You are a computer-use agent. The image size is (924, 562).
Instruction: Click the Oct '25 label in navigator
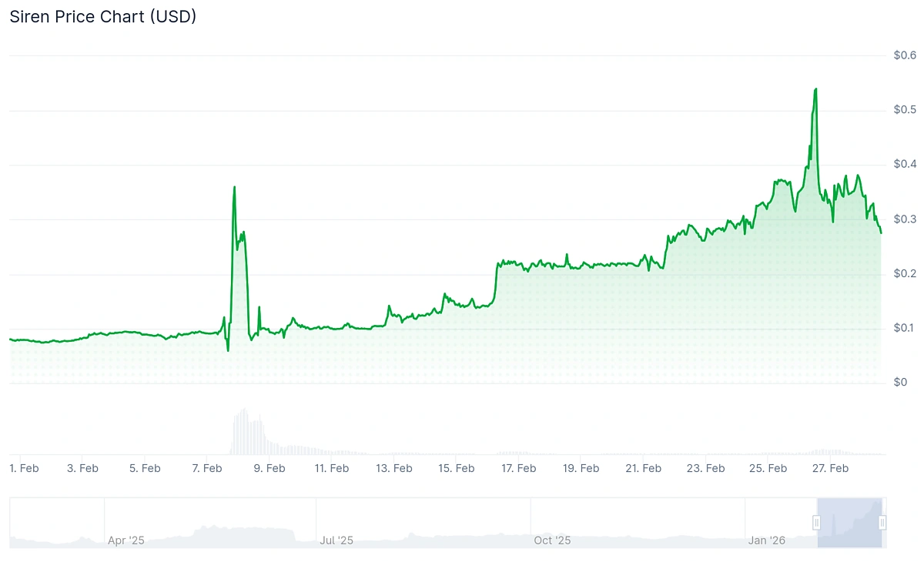pos(552,540)
